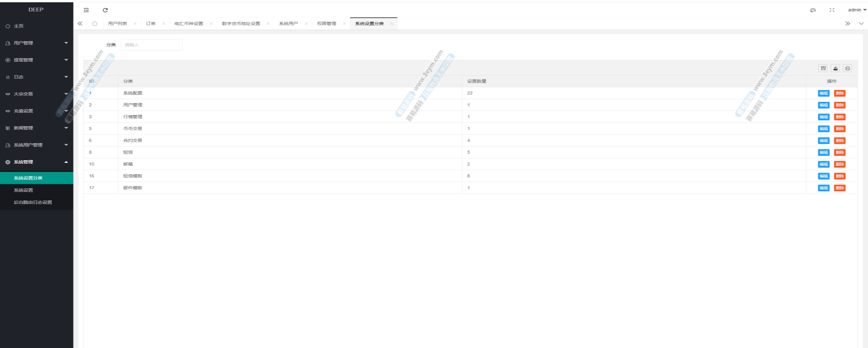The image size is (868, 348).
Task: Open the column filter icon
Action: click(x=823, y=68)
